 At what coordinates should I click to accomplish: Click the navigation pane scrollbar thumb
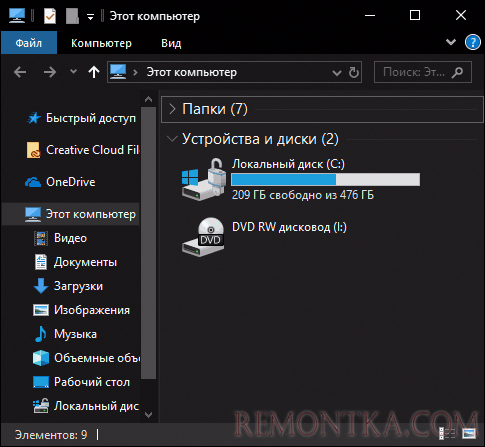(149, 243)
